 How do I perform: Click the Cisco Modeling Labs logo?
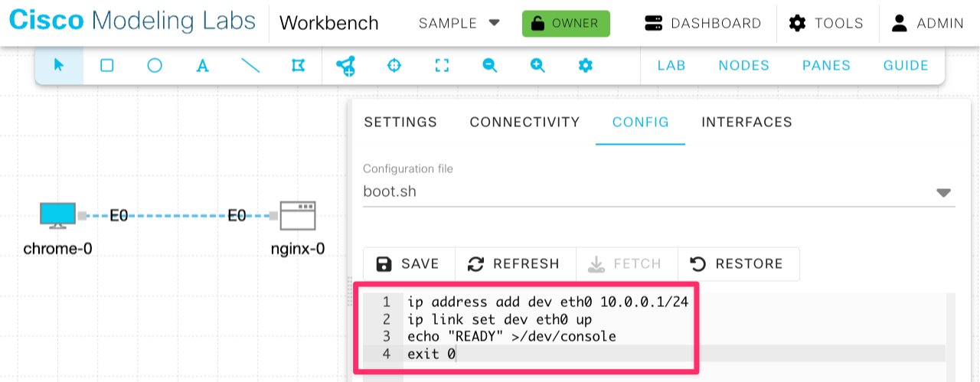point(132,21)
